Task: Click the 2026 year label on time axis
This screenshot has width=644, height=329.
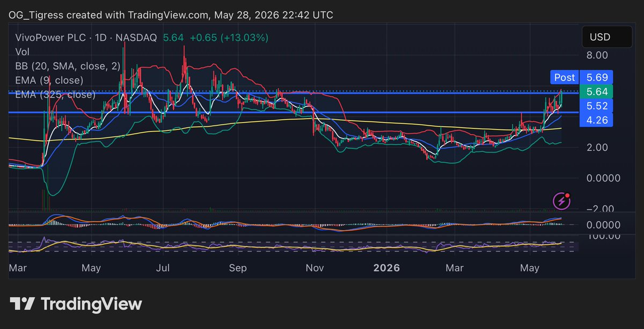Action: click(x=385, y=267)
